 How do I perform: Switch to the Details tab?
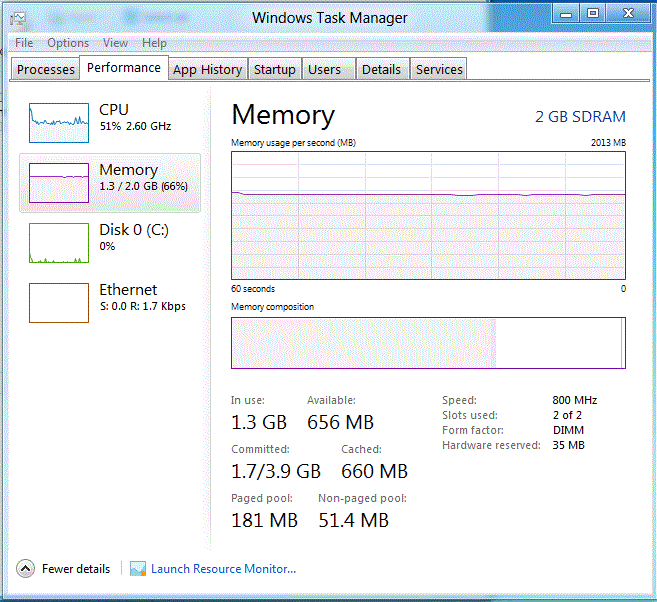coord(382,69)
